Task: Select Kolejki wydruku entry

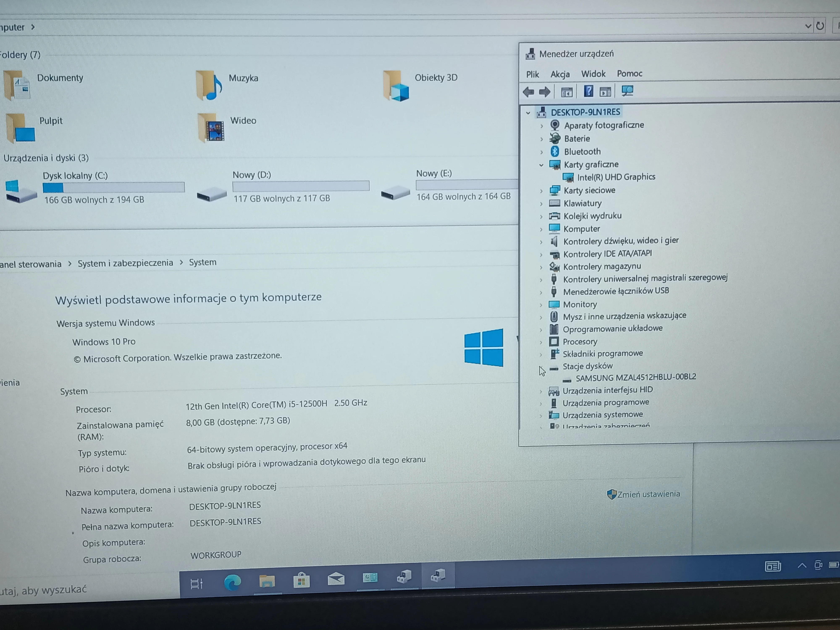Action: click(x=592, y=216)
